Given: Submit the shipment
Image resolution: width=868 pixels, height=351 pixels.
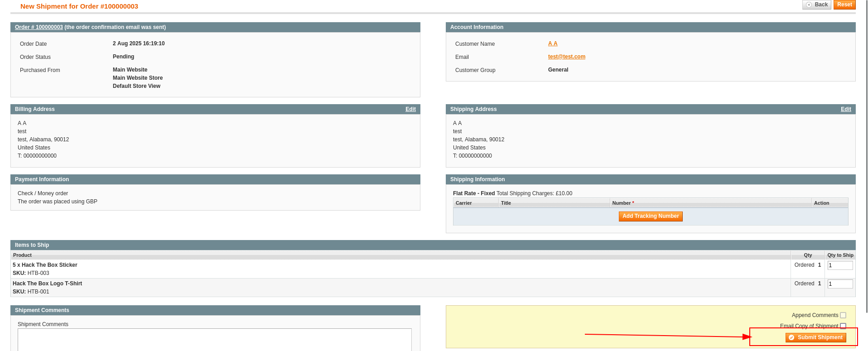Looking at the screenshot, I should pos(816,337).
